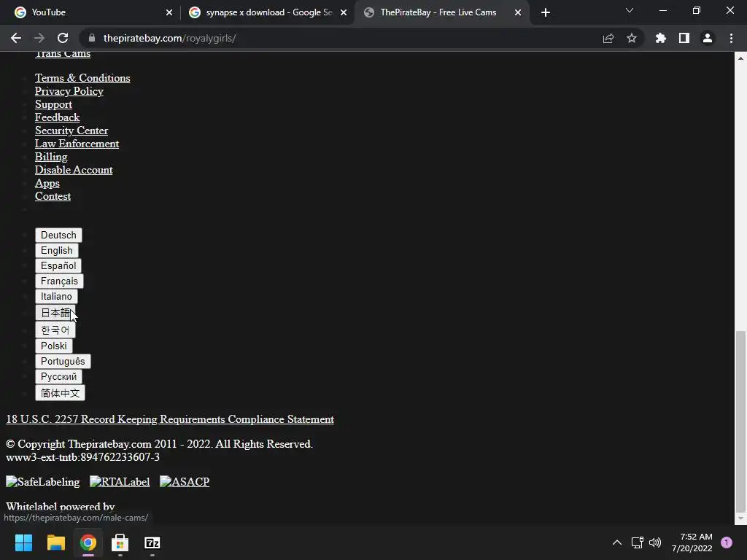Open the clock and date panel
Viewport: 747px width, 560px height.
pos(692,542)
